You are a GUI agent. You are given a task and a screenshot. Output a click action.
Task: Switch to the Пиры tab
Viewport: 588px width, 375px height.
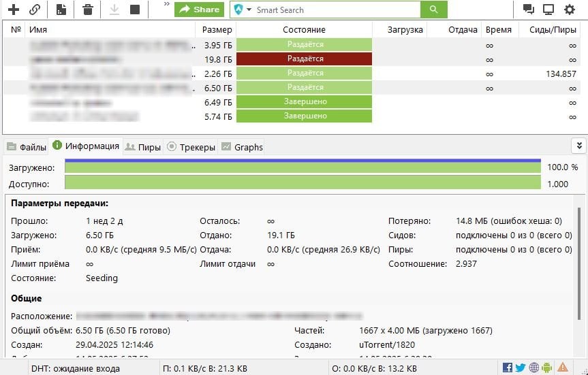point(143,147)
